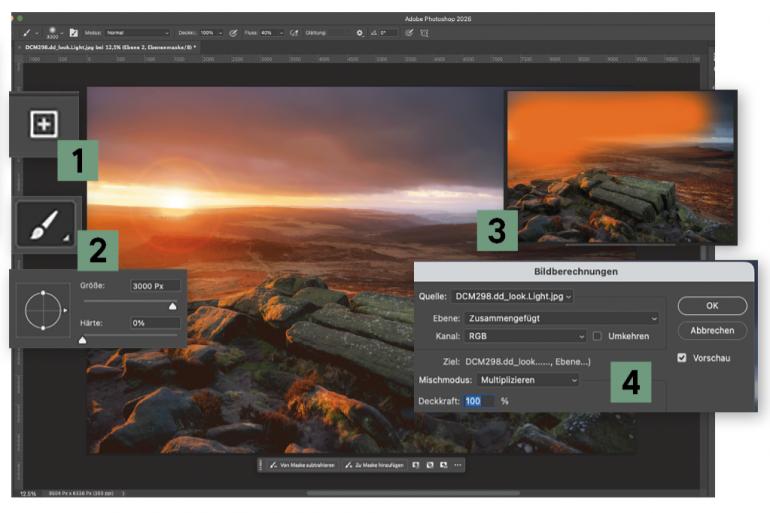Viewport: 770px width, 513px height.
Task: Uncheck the Vorschau checkbox
Action: pos(682,358)
